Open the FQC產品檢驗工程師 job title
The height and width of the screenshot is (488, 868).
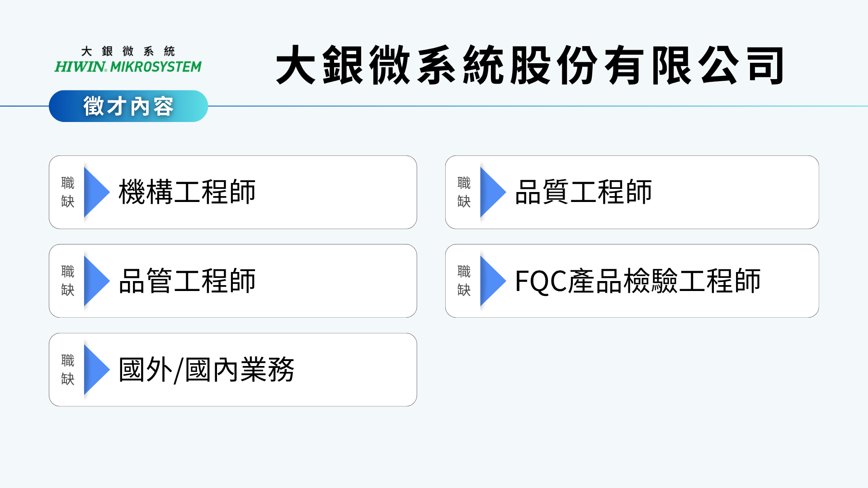[x=637, y=281]
